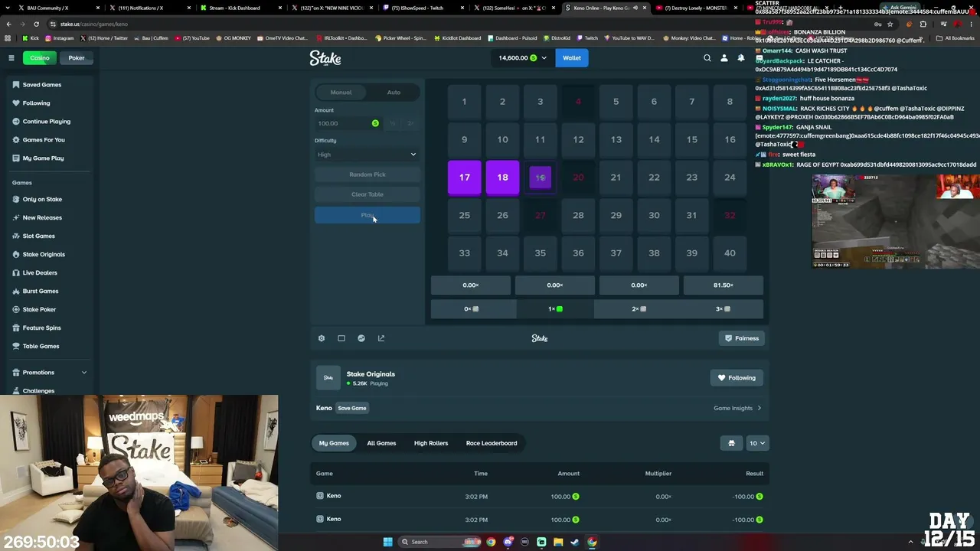Open the balance currency dropdown

[523, 58]
